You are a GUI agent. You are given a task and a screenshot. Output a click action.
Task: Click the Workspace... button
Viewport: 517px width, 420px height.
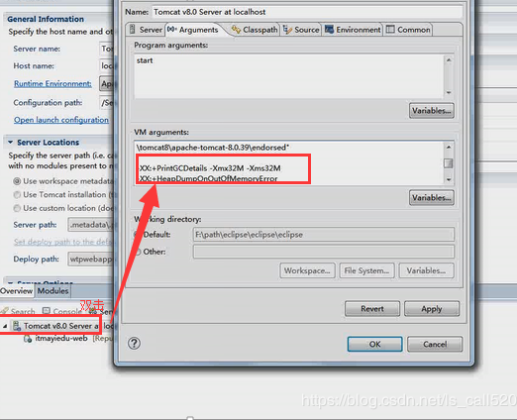[308, 270]
